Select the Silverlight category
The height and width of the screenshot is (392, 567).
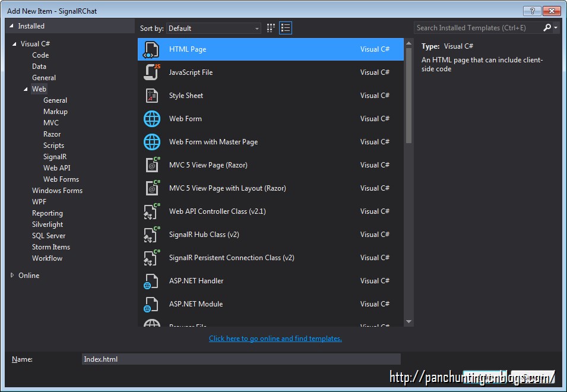coord(47,224)
